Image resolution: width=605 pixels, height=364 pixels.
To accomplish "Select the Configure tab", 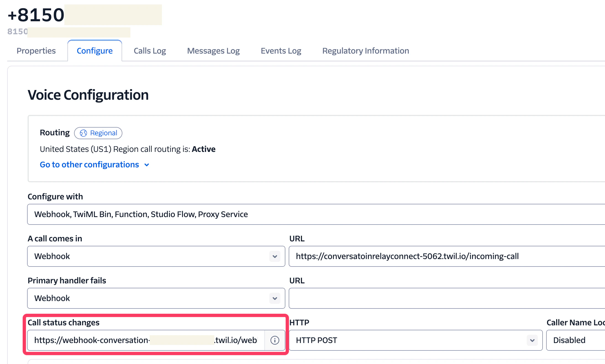I will 94,51.
